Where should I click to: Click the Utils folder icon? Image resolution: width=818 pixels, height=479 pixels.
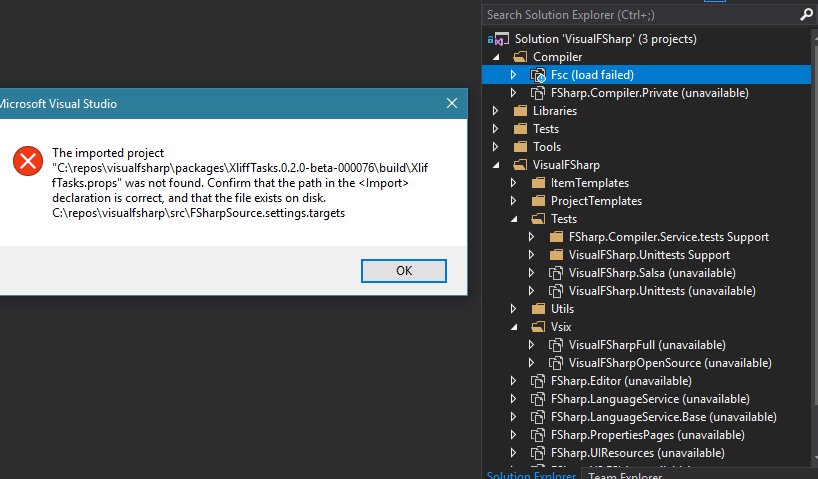(538, 309)
